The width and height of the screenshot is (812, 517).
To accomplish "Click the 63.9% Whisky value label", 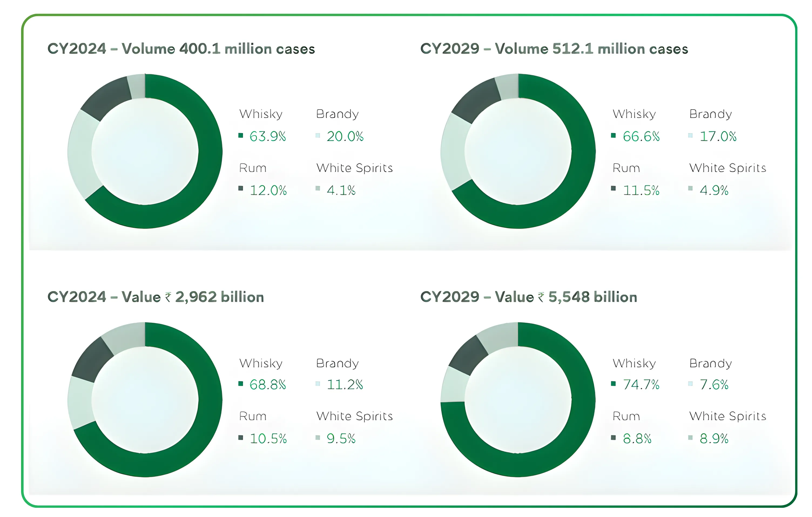I will point(268,136).
